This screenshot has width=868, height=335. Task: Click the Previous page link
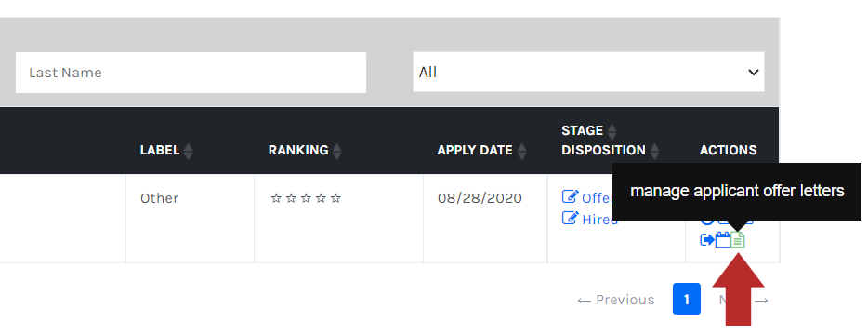(x=615, y=300)
